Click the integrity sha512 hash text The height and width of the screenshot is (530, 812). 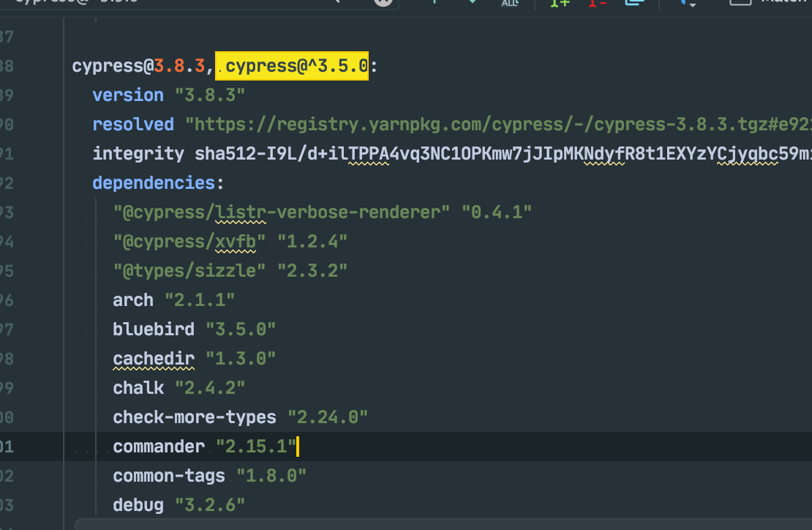point(439,153)
